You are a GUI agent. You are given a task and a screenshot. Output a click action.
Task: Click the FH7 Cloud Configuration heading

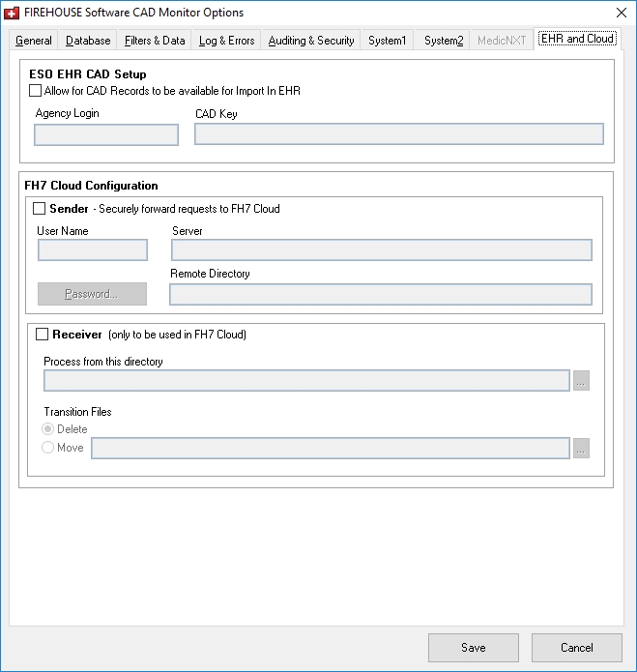pyautogui.click(x=91, y=186)
